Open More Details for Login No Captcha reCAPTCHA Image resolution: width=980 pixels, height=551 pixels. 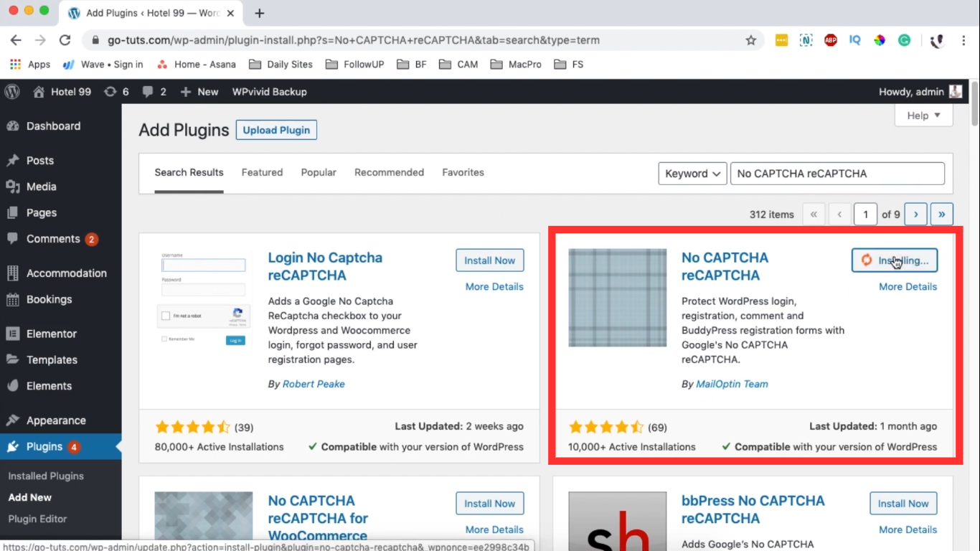(x=494, y=286)
